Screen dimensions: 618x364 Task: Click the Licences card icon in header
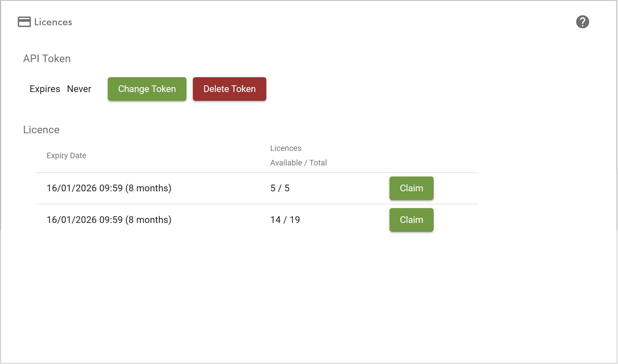coord(24,22)
